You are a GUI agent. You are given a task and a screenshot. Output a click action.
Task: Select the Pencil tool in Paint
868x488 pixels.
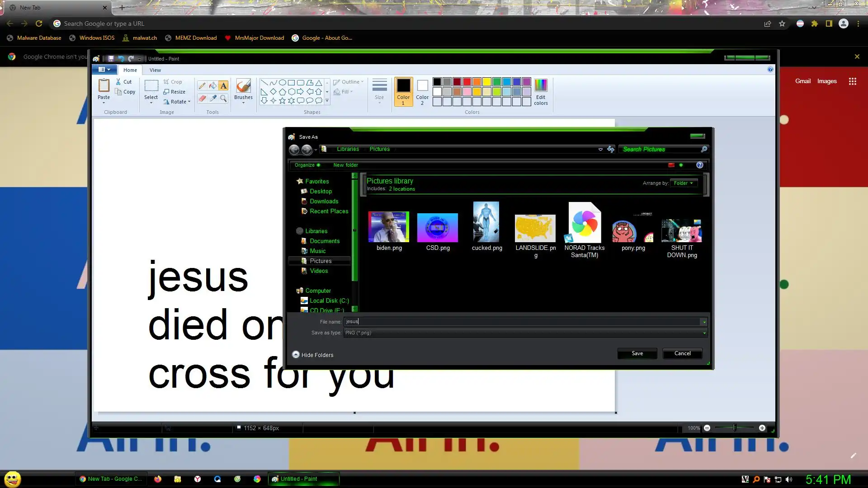(x=202, y=86)
